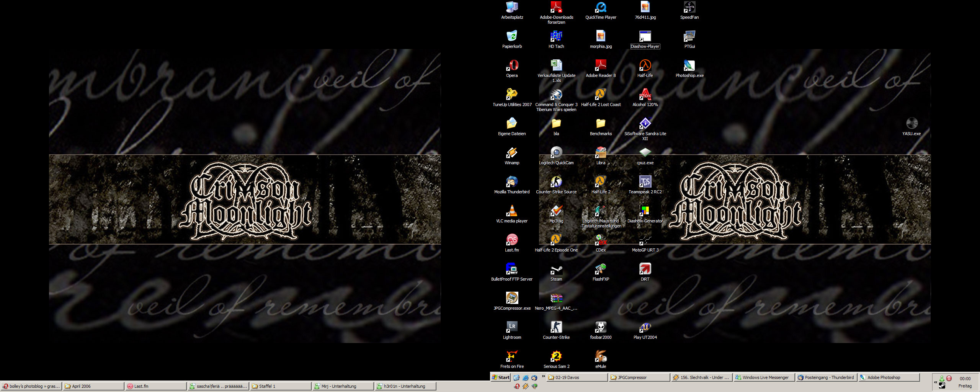Expand hidden system tray icons arrow

tap(935, 382)
